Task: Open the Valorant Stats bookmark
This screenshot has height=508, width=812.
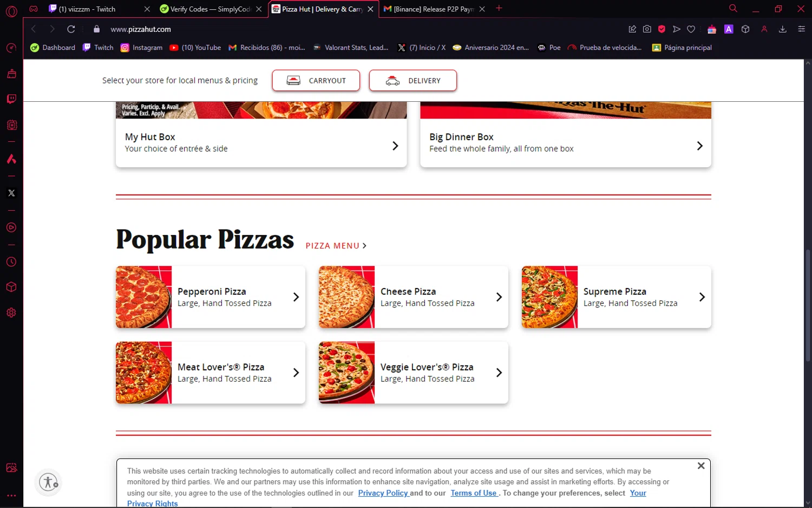Action: (x=351, y=48)
